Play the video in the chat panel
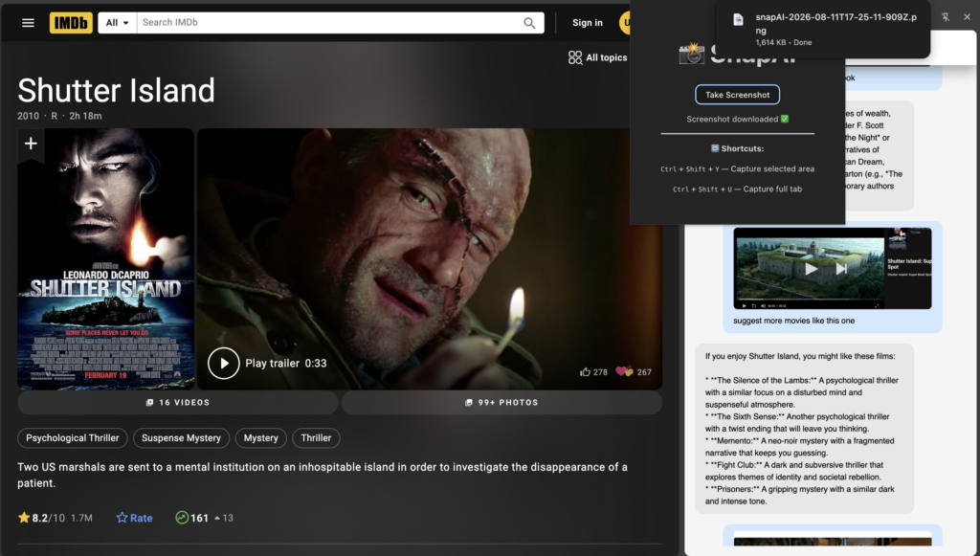 [811, 269]
